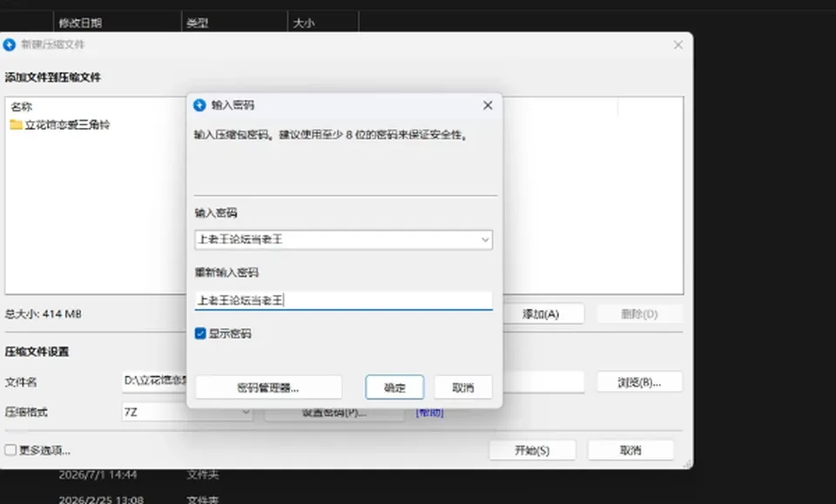Click the 添加(A) button
Viewport: 836px width, 504px height.
click(x=540, y=313)
